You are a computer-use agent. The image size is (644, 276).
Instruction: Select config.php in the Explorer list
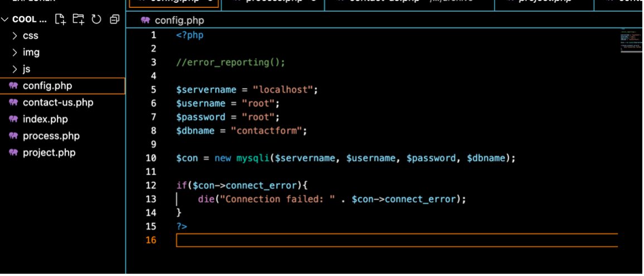62,86
